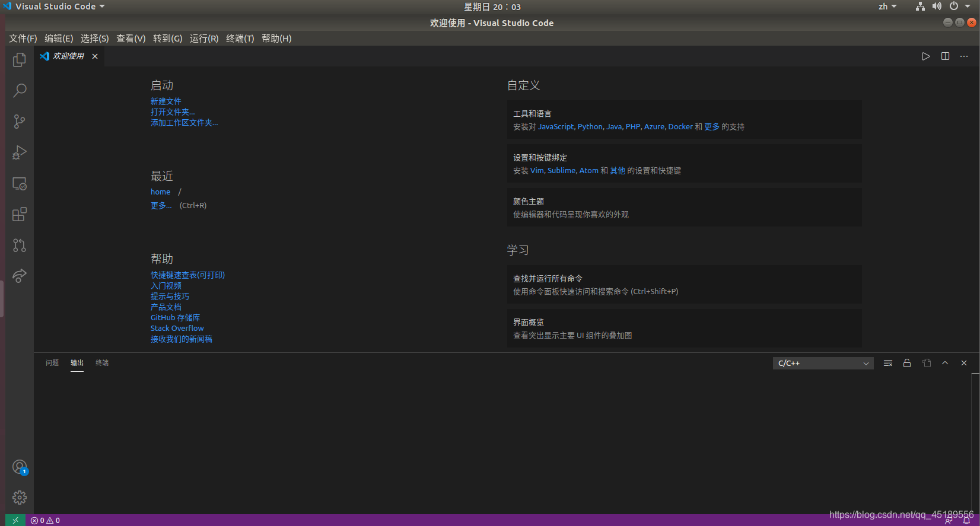Open the zh input language menu
The height and width of the screenshot is (526, 980).
(887, 7)
